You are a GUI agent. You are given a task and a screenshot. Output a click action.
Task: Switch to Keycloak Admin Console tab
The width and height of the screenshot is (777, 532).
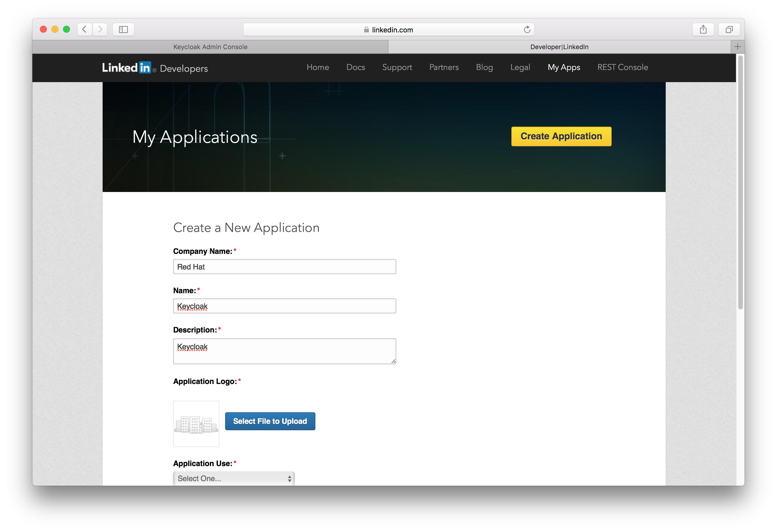coord(210,47)
